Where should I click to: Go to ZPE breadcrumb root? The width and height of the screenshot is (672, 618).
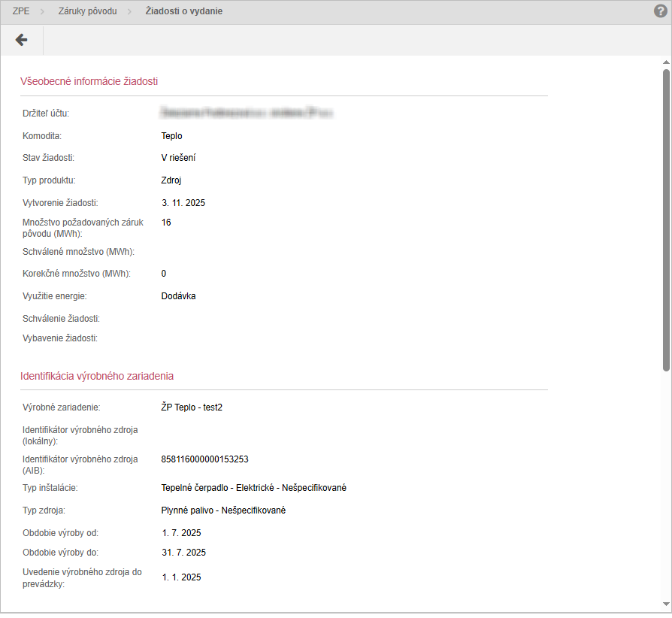pyautogui.click(x=21, y=12)
